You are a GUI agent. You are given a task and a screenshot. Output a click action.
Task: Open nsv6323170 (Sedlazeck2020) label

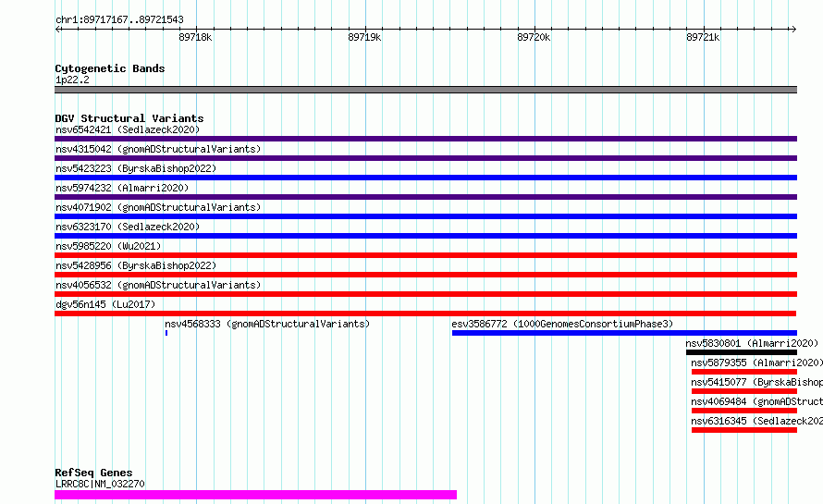click(x=128, y=227)
